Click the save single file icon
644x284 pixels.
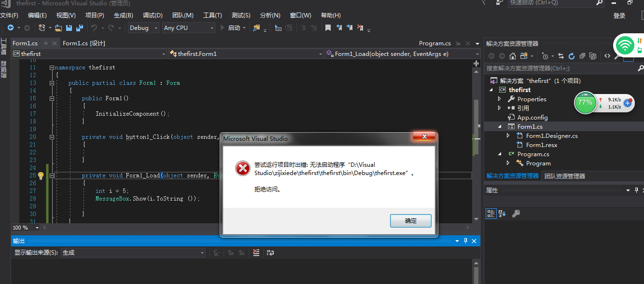(x=69, y=28)
